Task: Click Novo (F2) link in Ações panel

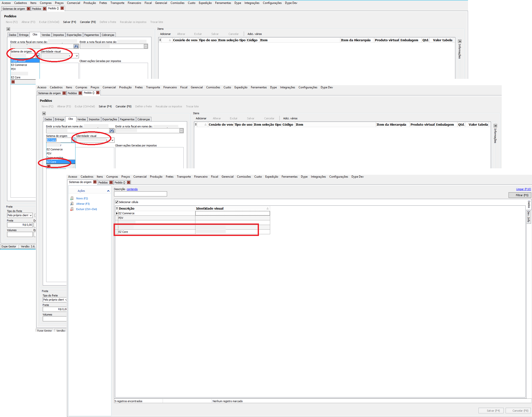Action: [x=82, y=198]
